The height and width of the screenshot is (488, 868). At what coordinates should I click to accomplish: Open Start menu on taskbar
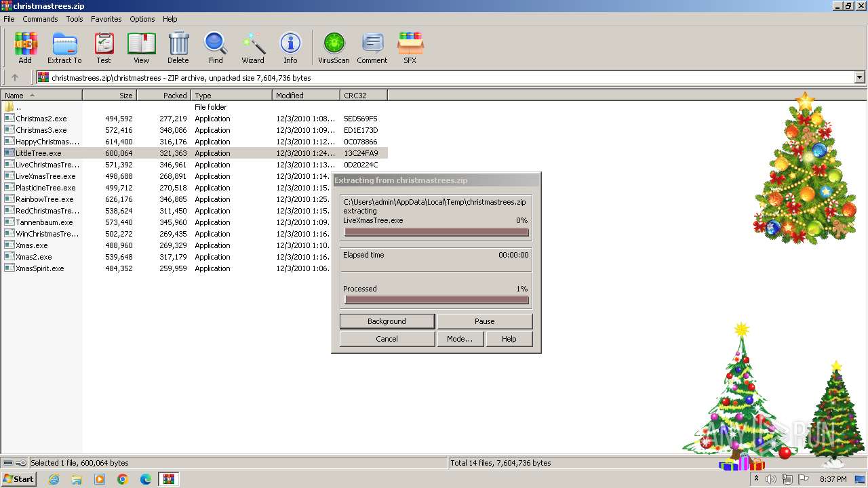[x=19, y=479]
